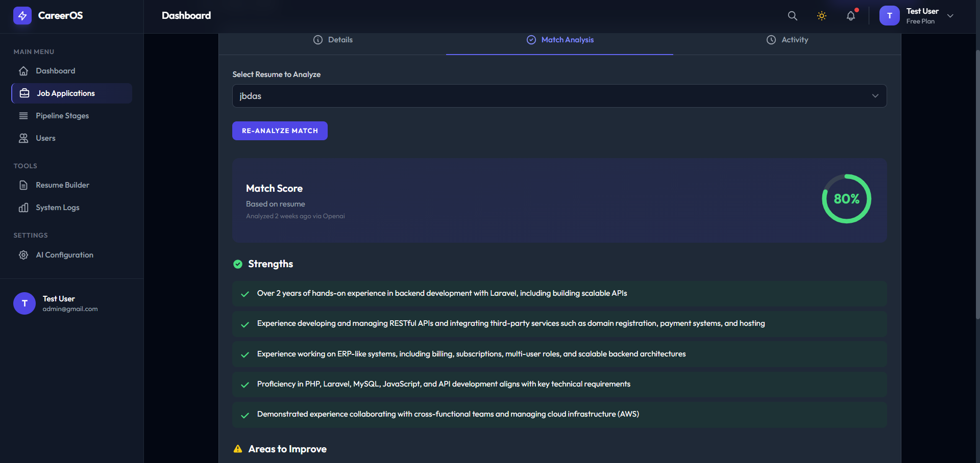Switch to the Activity tab
Viewport: 980px width, 463px height.
787,40
